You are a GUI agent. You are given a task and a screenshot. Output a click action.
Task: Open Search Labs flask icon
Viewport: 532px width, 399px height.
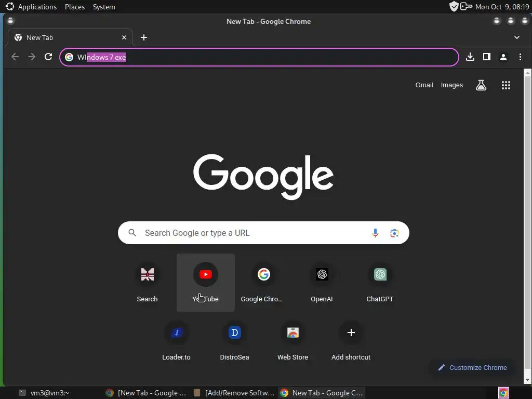481,85
